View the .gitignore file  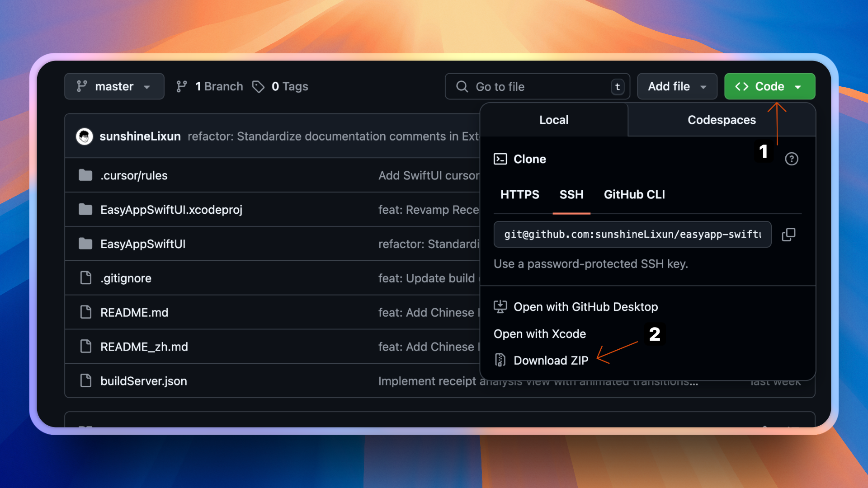click(x=126, y=278)
